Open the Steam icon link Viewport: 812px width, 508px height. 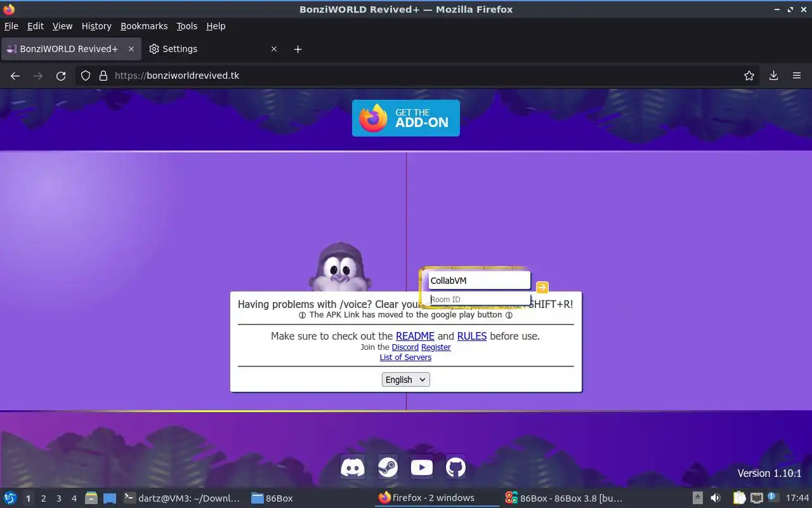(388, 468)
